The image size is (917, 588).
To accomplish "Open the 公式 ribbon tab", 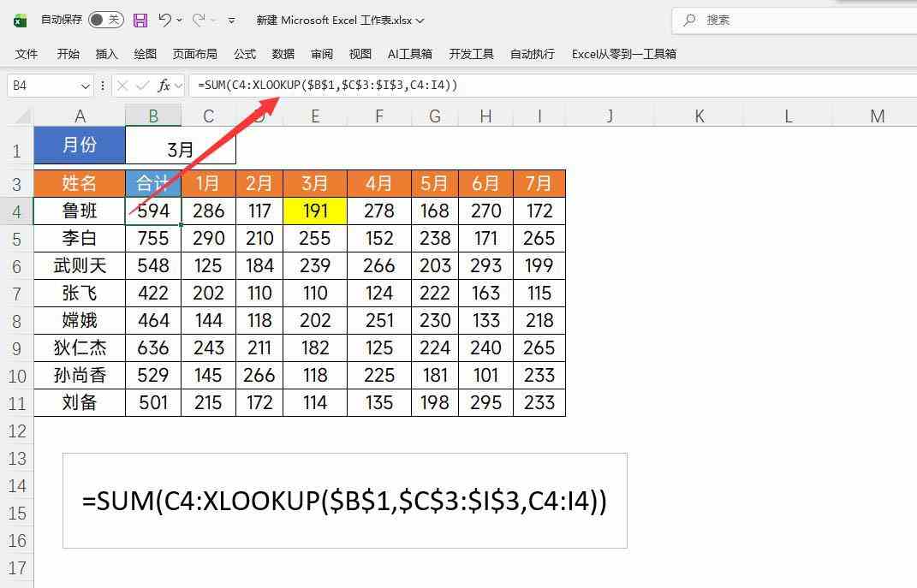I will 245,54.
